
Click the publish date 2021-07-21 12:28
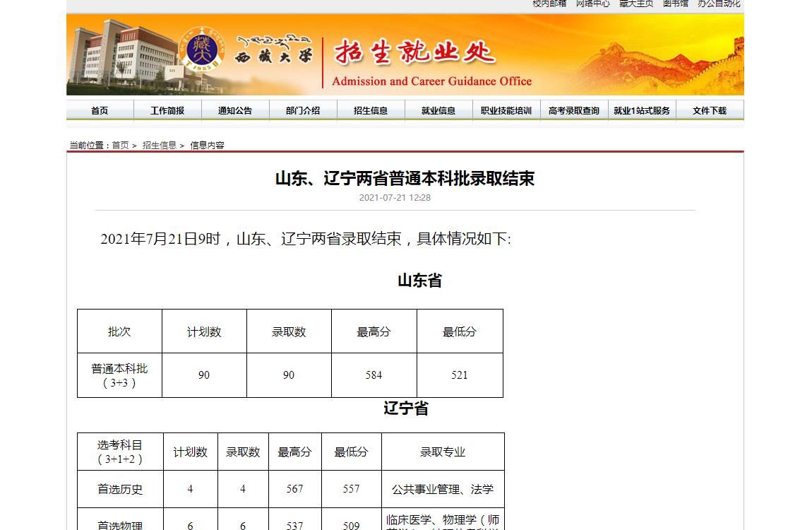[395, 197]
